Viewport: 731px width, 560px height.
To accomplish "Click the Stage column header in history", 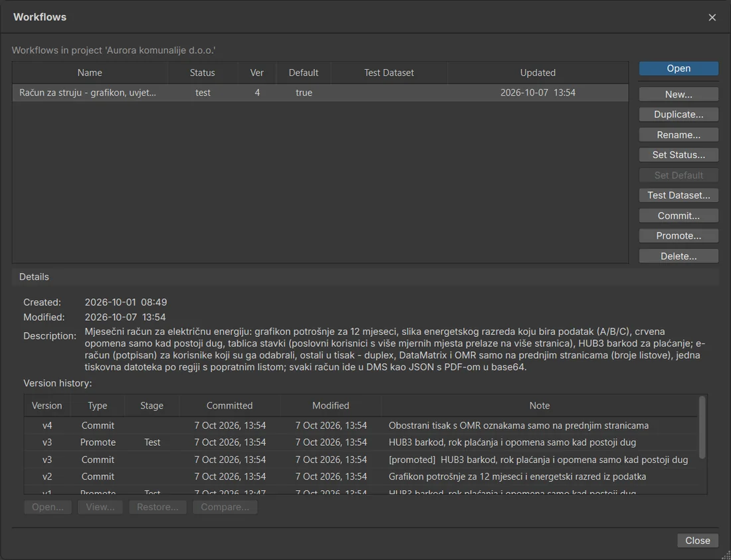I will [152, 406].
